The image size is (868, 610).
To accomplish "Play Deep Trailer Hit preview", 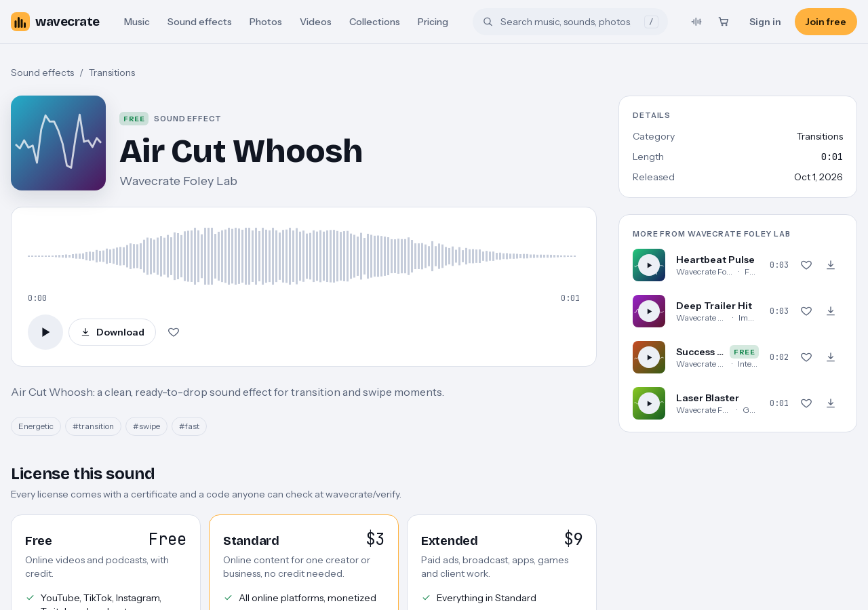I will [x=649, y=311].
